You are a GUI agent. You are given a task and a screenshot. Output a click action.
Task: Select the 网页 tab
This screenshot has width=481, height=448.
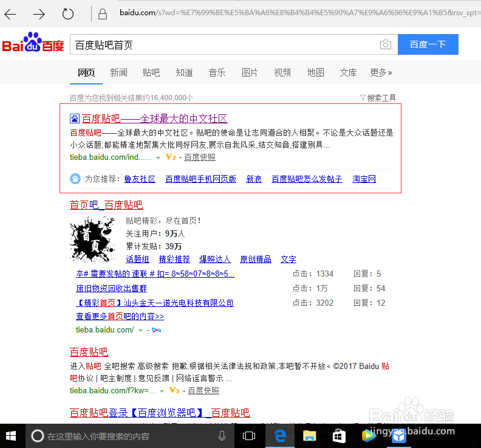[86, 73]
